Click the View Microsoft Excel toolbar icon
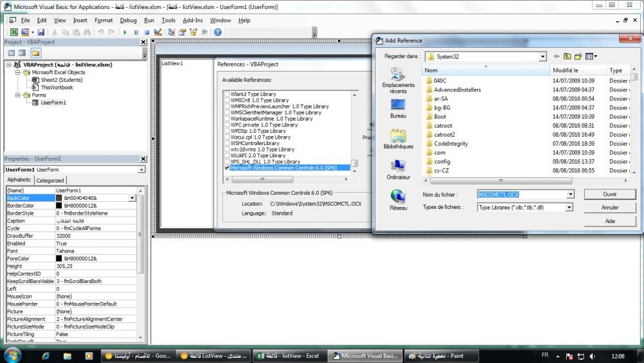Image resolution: width=644 pixels, height=363 pixels. tap(14, 32)
